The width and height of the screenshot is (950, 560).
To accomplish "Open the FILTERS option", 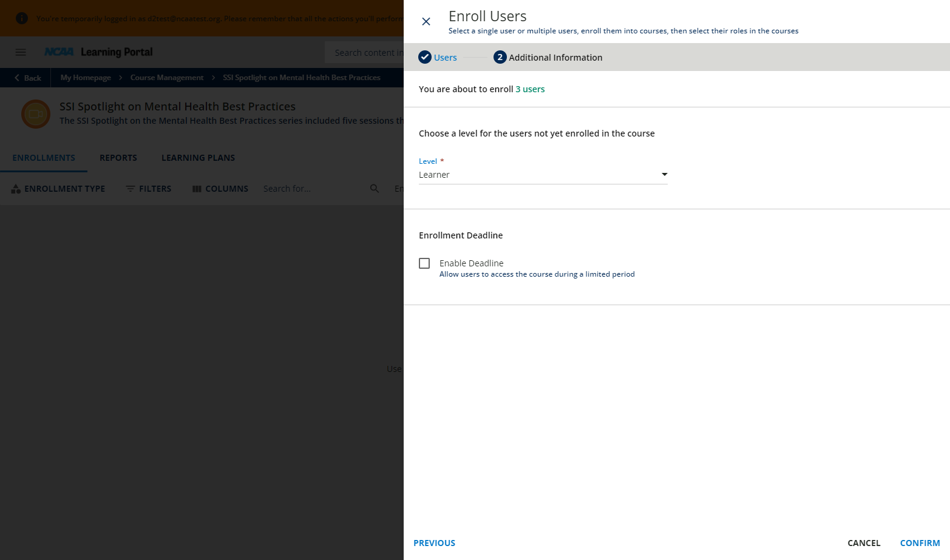I will pos(149,189).
